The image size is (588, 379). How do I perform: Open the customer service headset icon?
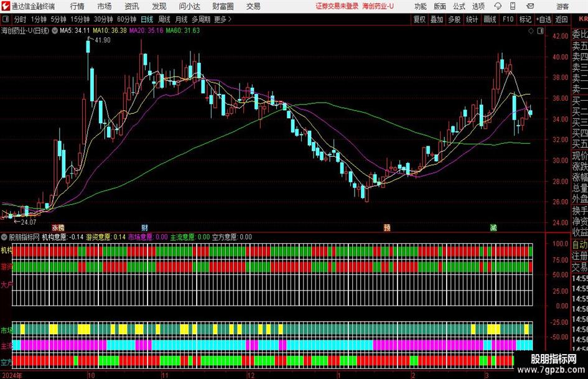(498, 6)
